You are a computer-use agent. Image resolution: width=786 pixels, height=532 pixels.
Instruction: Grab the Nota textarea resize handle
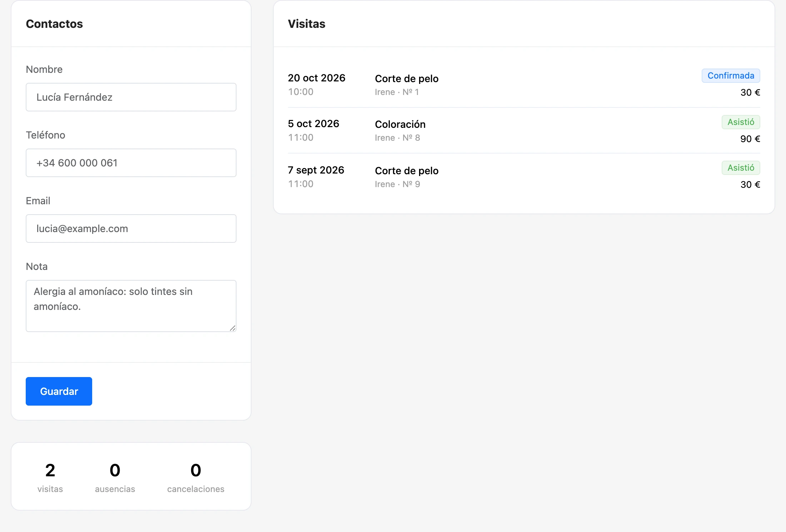coord(233,328)
